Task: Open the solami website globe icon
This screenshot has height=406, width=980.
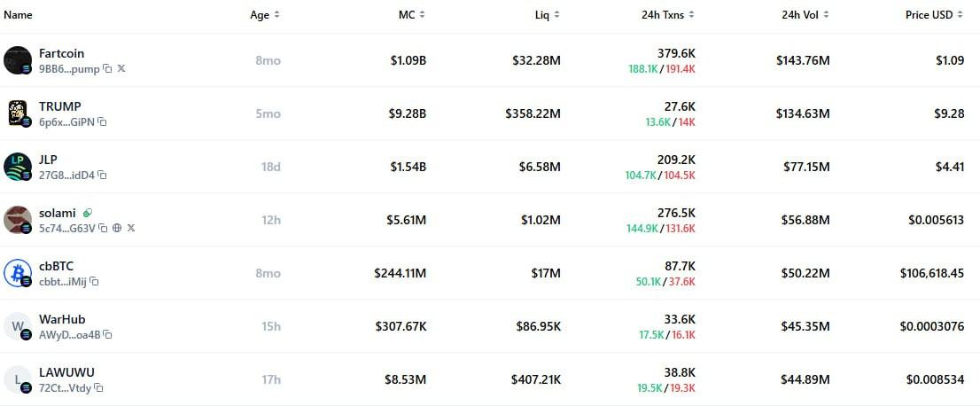Action: tap(117, 229)
